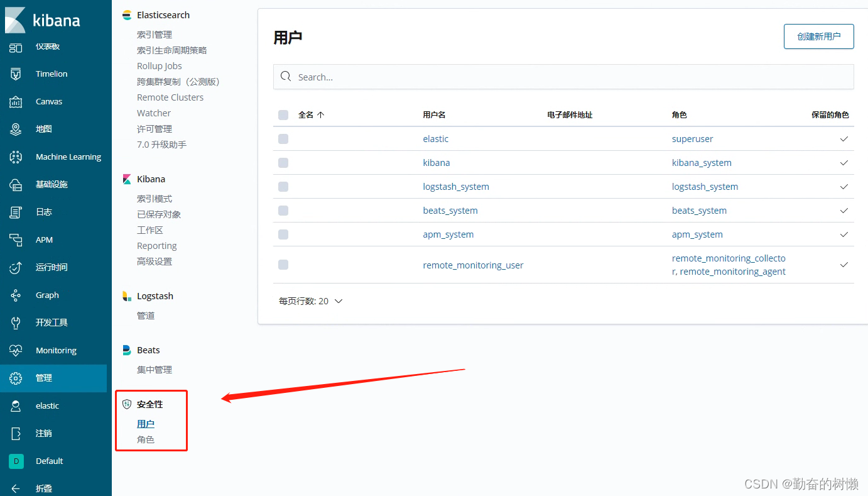The width and height of the screenshot is (868, 496).
Task: Open Rollup Jobs menu item
Action: click(x=160, y=66)
